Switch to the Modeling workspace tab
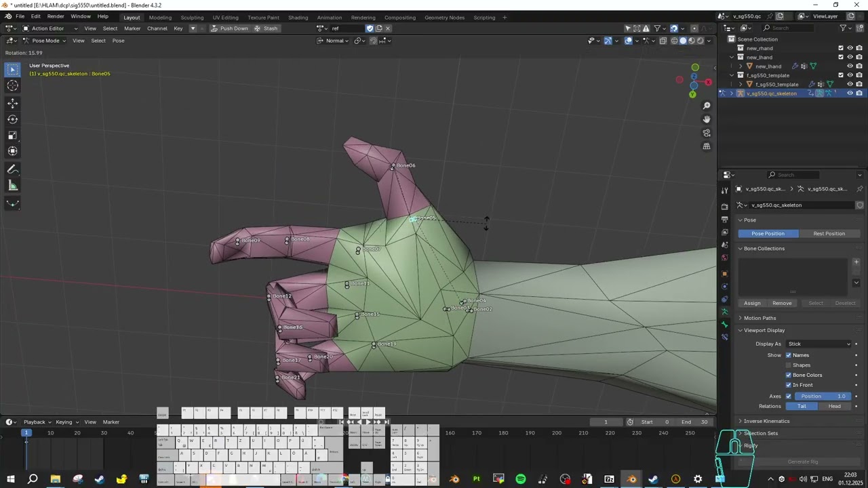This screenshot has height=488, width=868. [160, 18]
